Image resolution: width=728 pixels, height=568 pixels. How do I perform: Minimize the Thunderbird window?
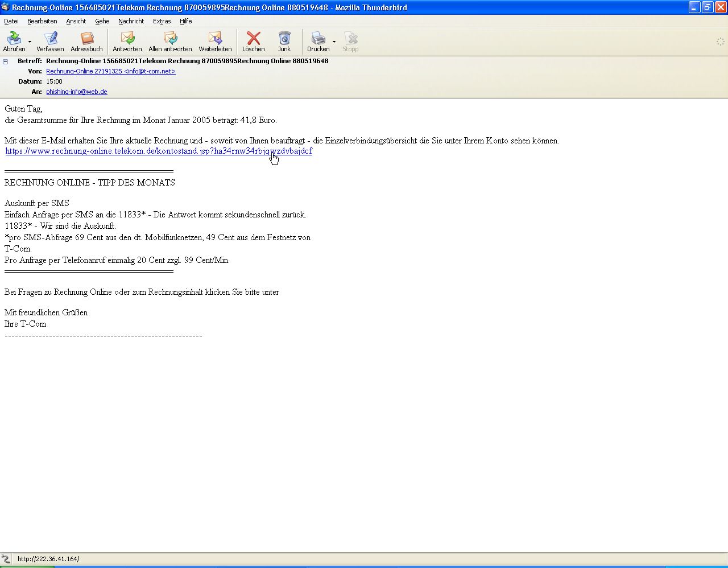point(694,7)
